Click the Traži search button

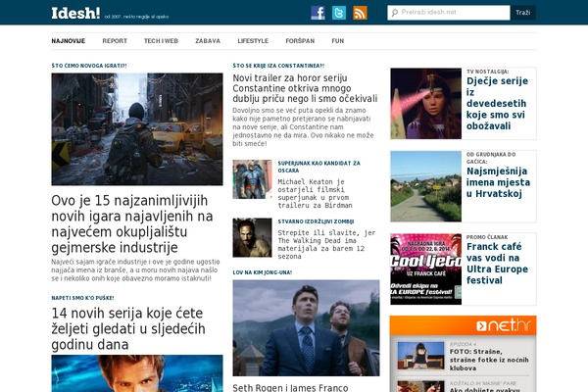(x=523, y=13)
